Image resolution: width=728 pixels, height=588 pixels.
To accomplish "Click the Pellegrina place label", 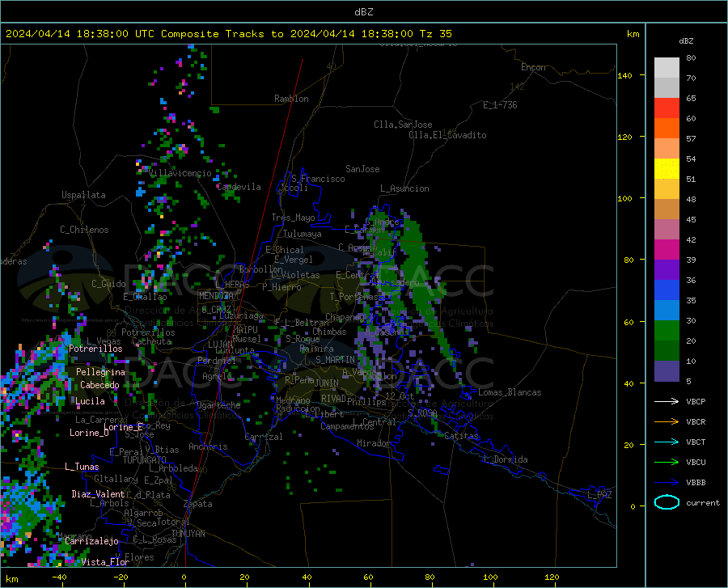I will (100, 372).
